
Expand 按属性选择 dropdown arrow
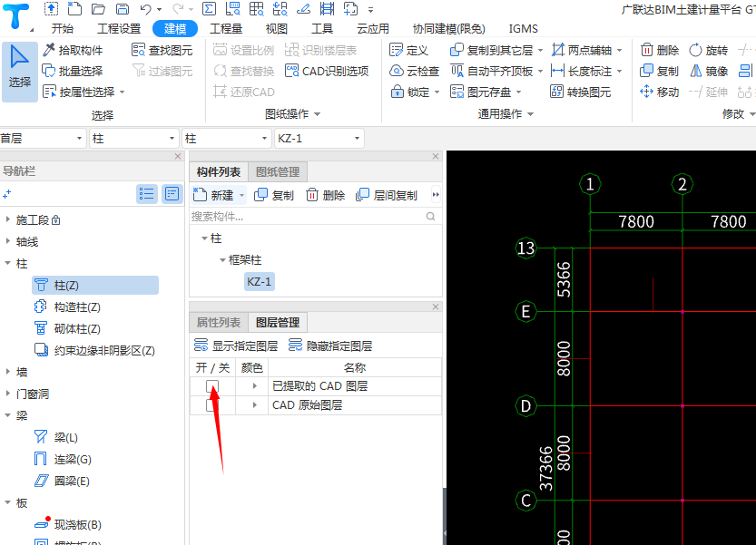122,92
